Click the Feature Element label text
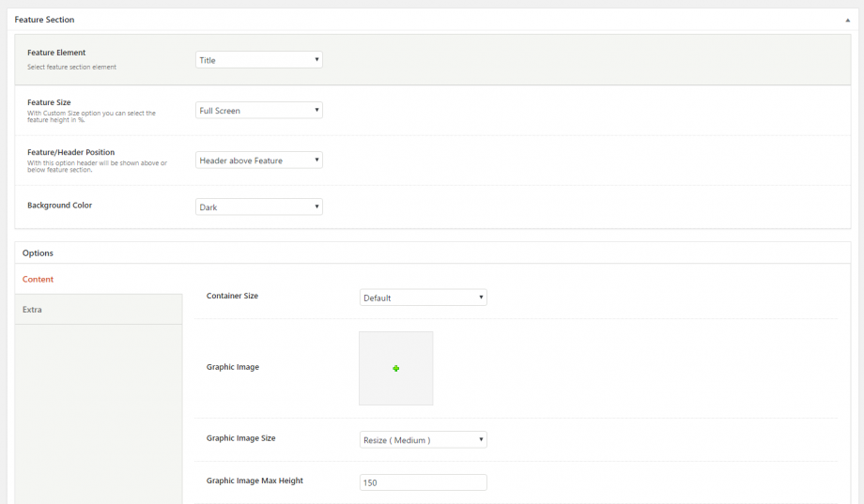 coord(56,53)
